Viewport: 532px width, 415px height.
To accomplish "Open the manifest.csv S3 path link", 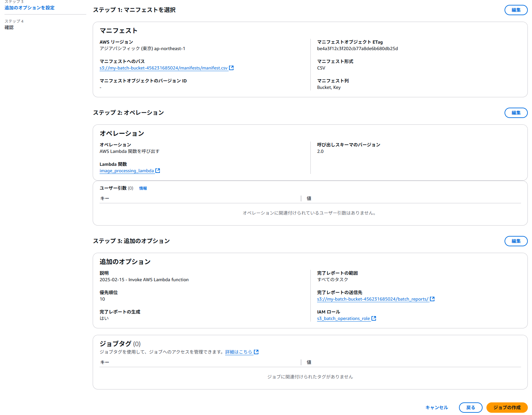I will point(163,68).
